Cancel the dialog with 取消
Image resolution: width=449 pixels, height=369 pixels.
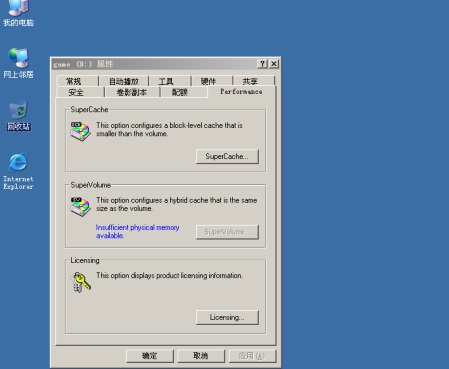[x=201, y=356]
